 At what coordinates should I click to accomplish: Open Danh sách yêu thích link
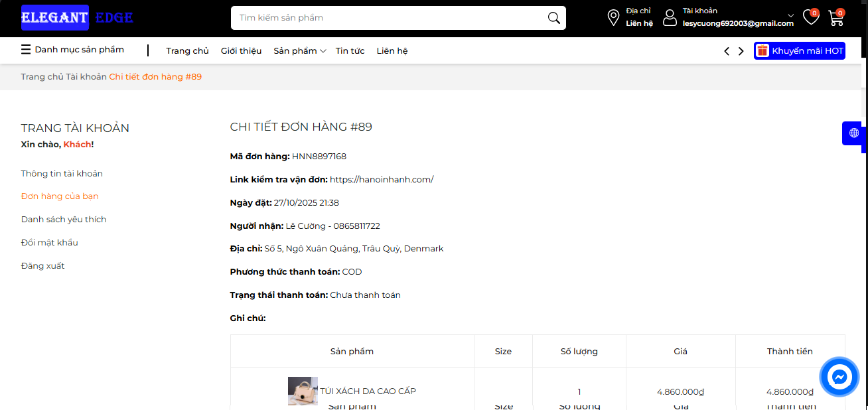pyautogui.click(x=64, y=220)
